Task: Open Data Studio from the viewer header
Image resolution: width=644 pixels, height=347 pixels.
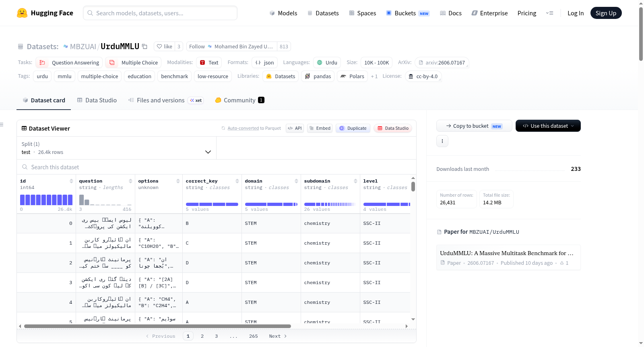Action: pyautogui.click(x=393, y=128)
